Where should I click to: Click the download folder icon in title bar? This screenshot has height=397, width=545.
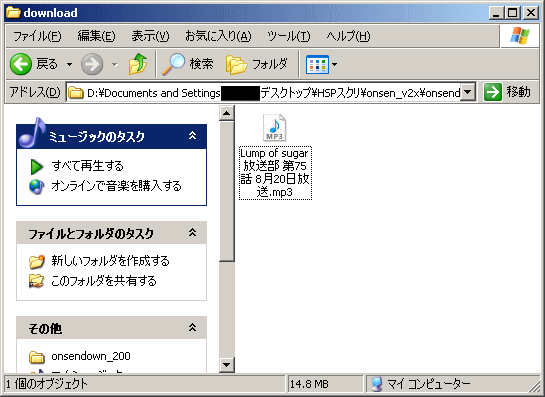13,13
